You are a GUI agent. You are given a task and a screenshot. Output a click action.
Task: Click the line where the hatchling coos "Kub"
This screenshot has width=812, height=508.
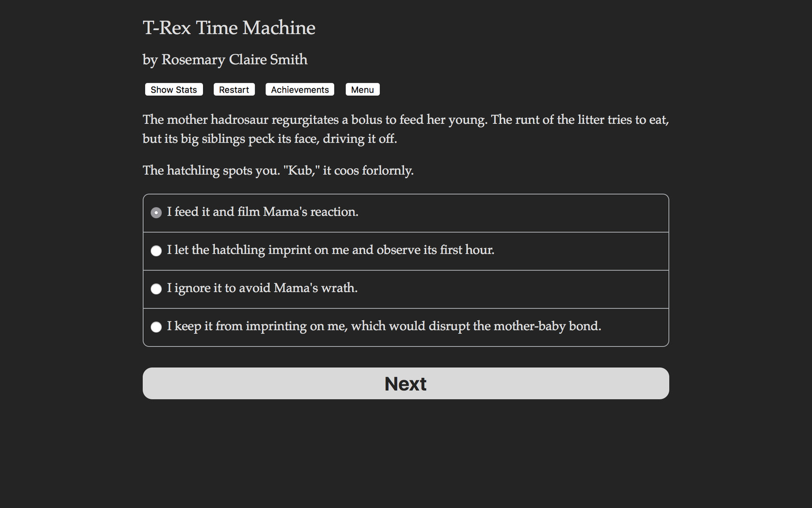[x=278, y=170]
